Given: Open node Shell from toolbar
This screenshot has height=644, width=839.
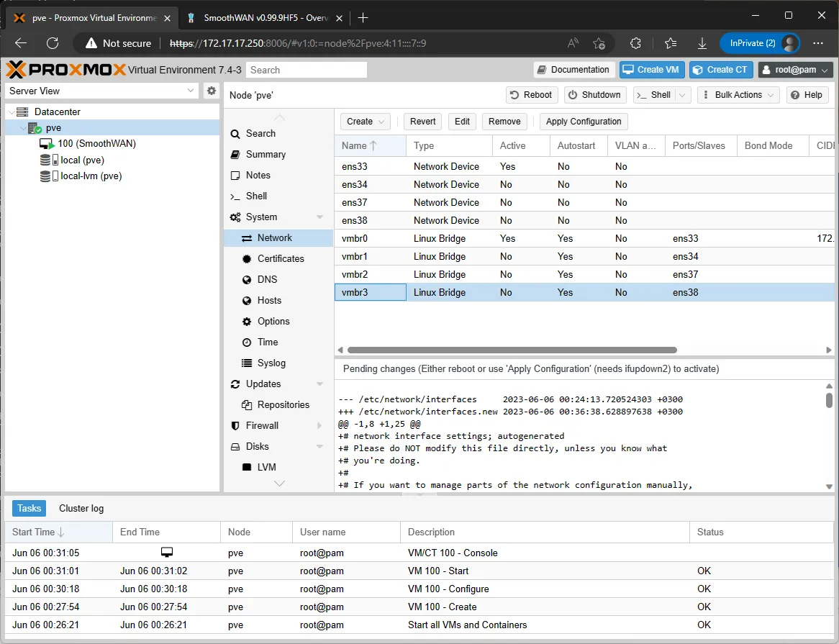Looking at the screenshot, I should [x=654, y=95].
